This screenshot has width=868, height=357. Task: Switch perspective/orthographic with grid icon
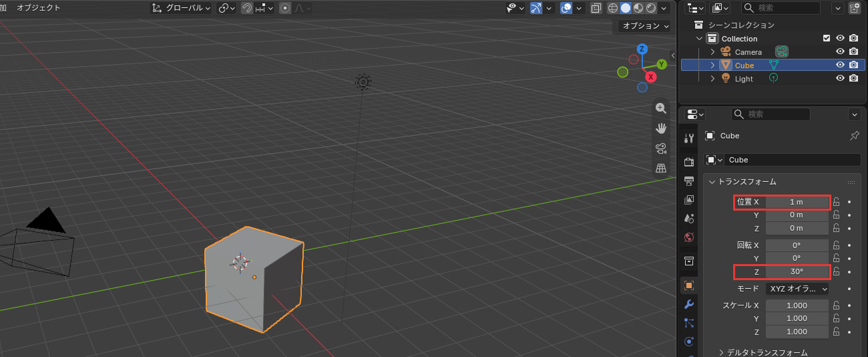pyautogui.click(x=661, y=168)
